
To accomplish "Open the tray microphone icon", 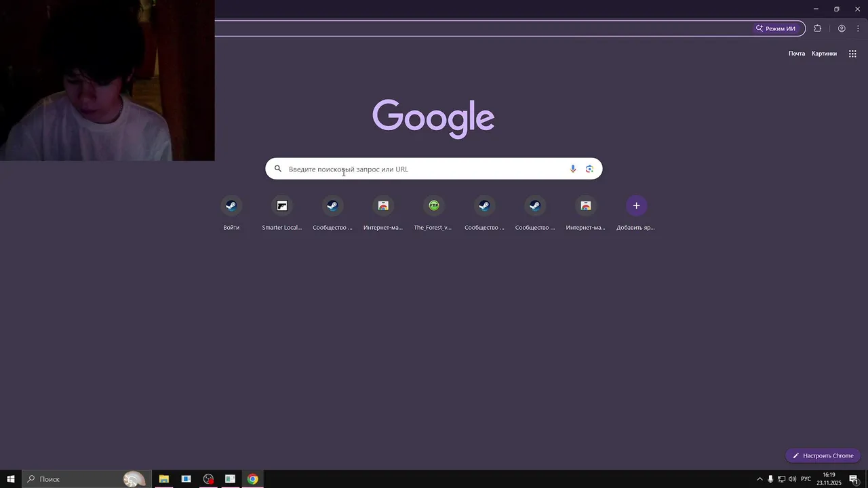I will pyautogui.click(x=770, y=479).
